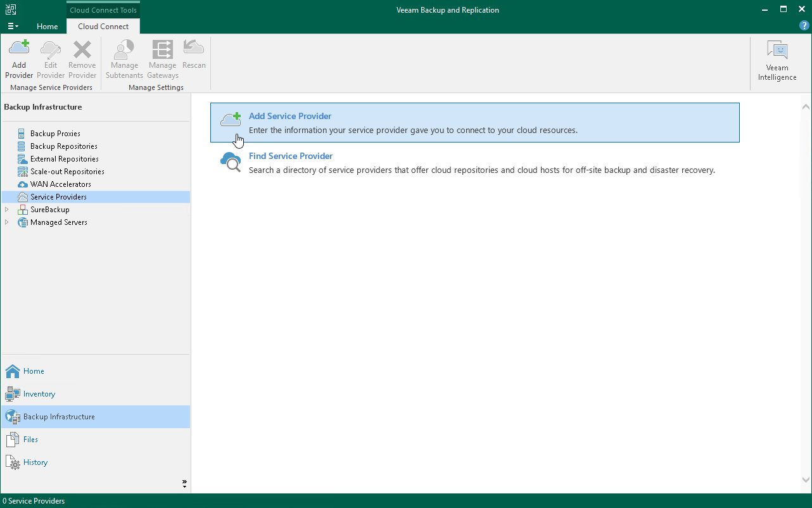Viewport: 812px width, 508px height.
Task: Open the Inventory view icon
Action: [13, 394]
